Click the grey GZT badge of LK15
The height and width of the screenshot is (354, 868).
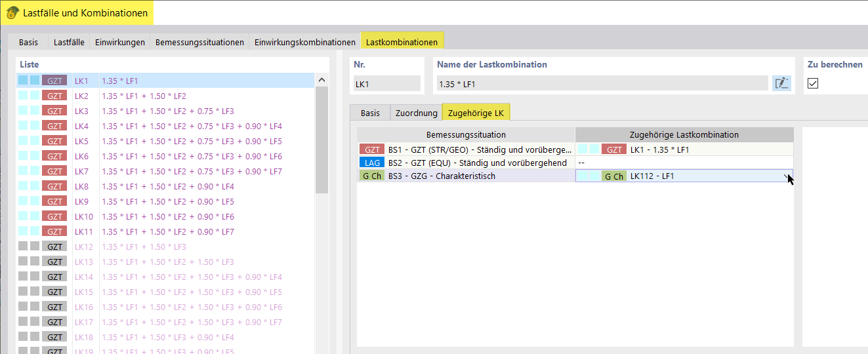[54, 292]
